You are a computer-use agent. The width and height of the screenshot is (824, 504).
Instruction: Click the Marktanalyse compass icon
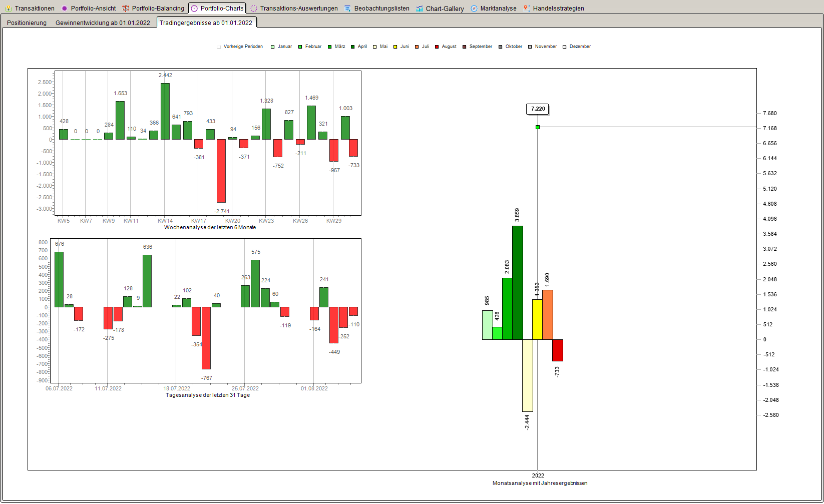[x=474, y=9]
